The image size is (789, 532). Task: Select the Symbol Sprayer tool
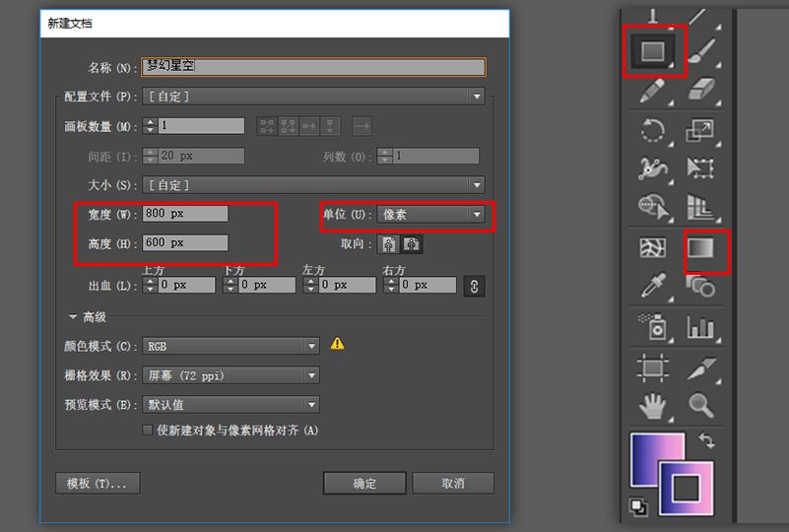[x=653, y=327]
